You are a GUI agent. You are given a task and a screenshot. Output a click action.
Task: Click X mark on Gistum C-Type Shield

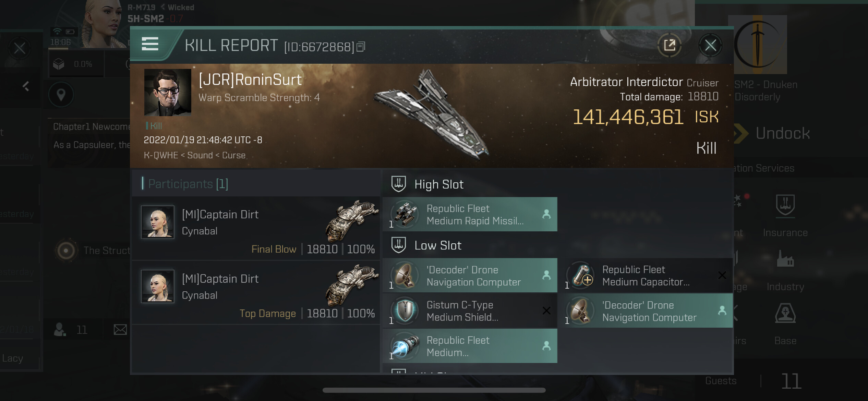click(546, 311)
